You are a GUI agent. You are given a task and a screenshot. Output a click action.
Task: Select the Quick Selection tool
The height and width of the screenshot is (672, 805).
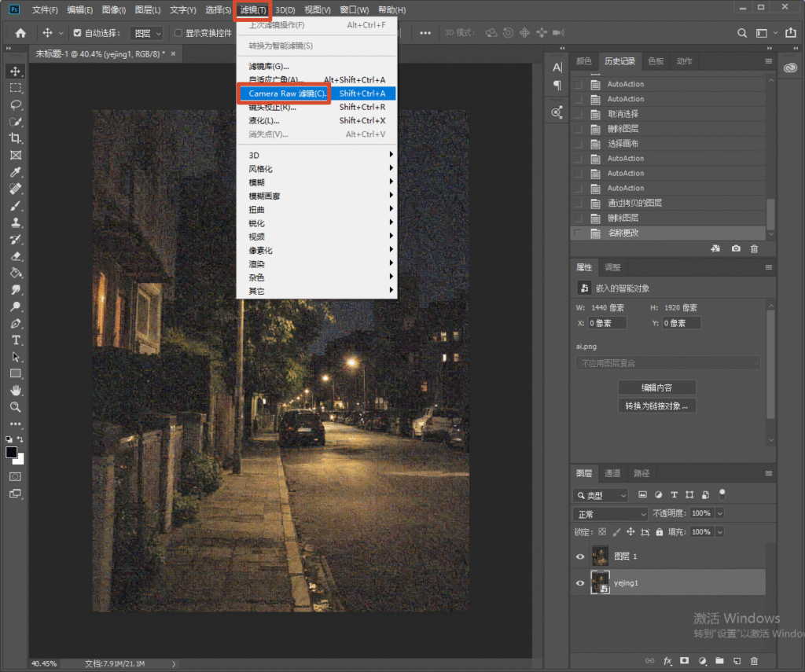tap(16, 122)
